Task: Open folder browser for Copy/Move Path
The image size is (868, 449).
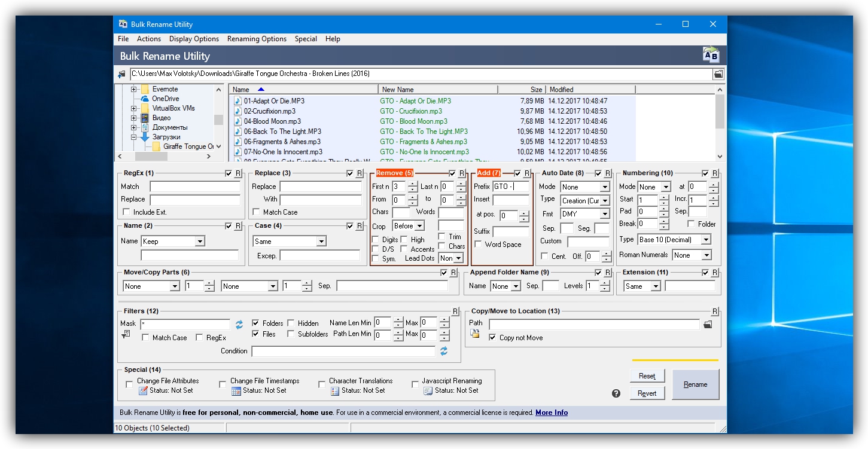Action: point(708,324)
